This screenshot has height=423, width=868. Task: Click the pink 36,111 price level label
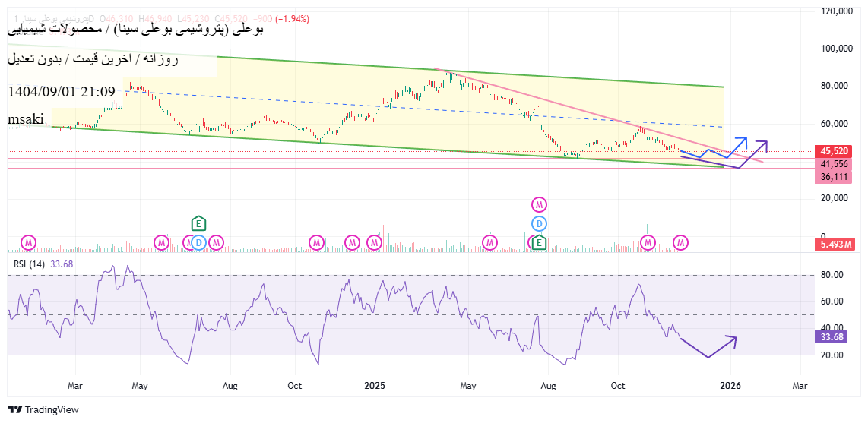point(833,176)
